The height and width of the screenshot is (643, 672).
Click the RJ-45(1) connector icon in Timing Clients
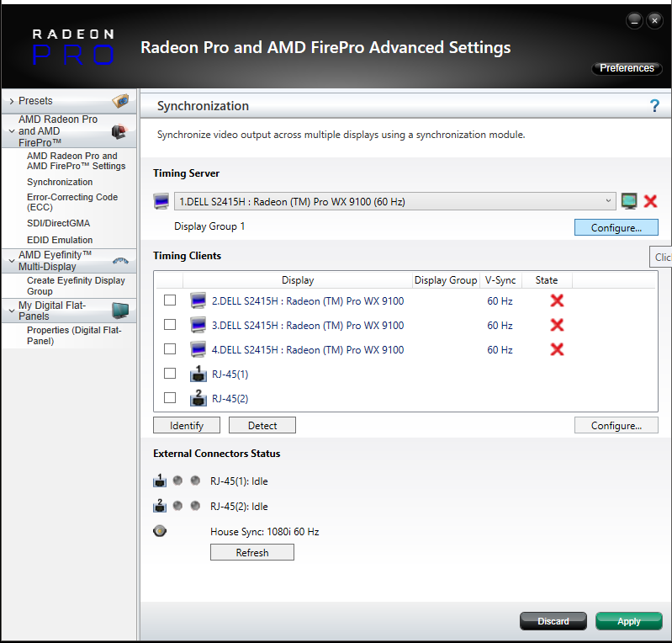[x=198, y=374]
